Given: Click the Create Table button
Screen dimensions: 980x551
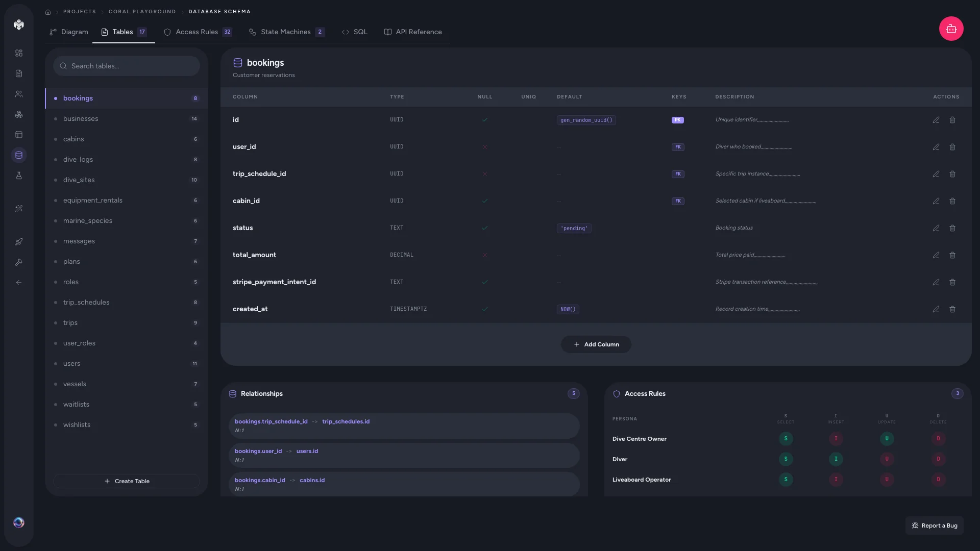Looking at the screenshot, I should click(x=127, y=481).
